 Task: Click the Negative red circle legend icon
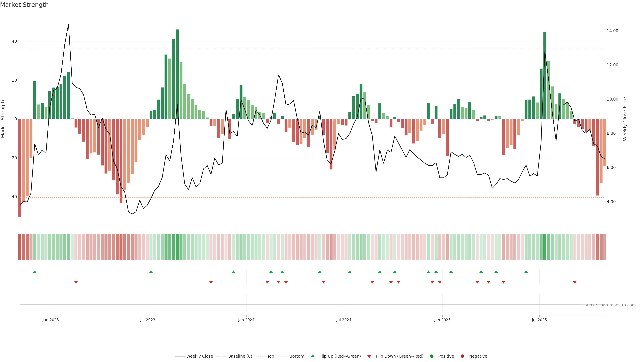(x=462, y=356)
